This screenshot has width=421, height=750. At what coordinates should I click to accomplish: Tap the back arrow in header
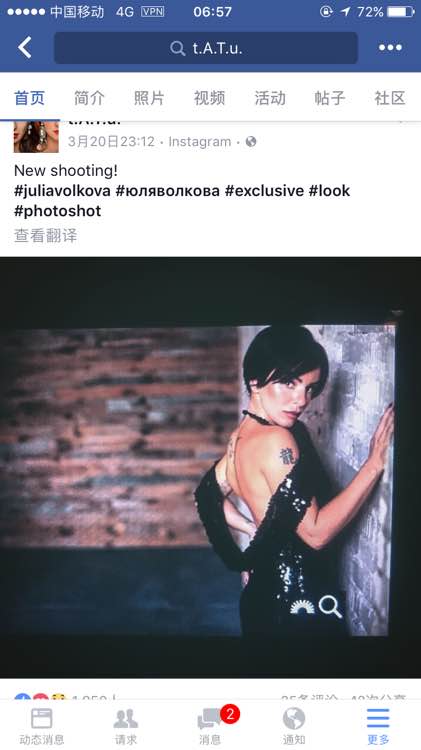(25, 47)
